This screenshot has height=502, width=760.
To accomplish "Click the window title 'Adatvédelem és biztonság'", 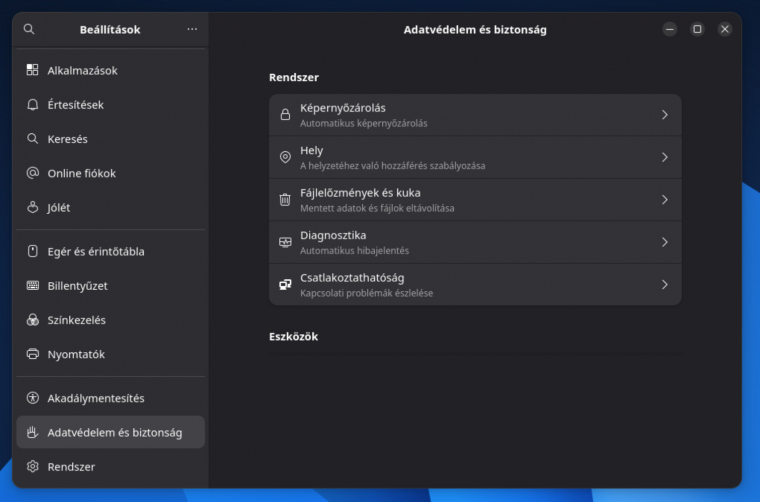I will tap(475, 30).
